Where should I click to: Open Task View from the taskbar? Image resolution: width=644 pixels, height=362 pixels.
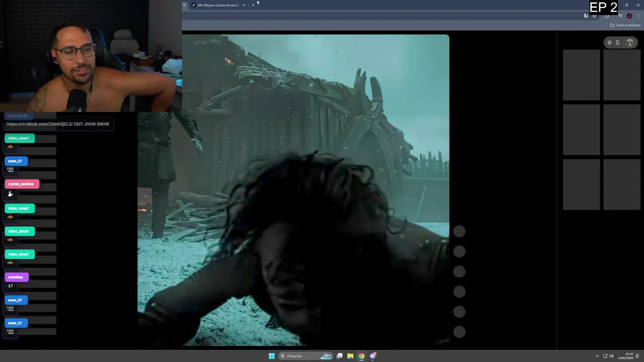pyautogui.click(x=340, y=356)
